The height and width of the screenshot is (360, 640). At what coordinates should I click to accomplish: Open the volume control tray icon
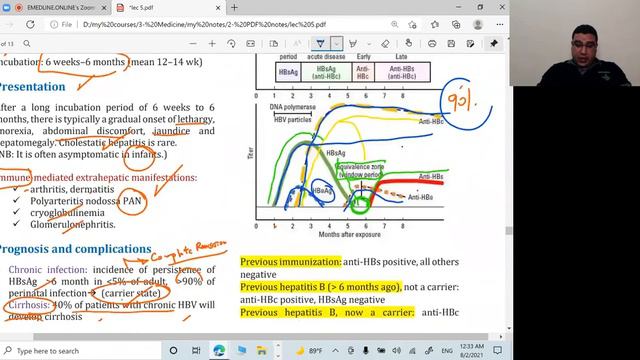click(396, 351)
